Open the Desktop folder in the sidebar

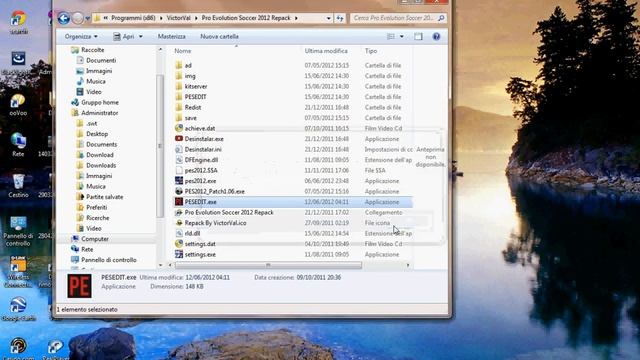pyautogui.click(x=97, y=134)
